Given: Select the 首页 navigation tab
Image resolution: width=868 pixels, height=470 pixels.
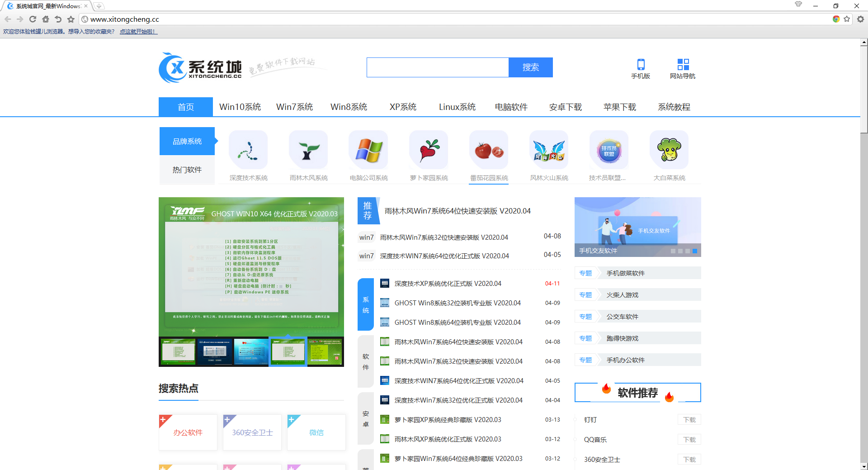Looking at the screenshot, I should [186, 107].
